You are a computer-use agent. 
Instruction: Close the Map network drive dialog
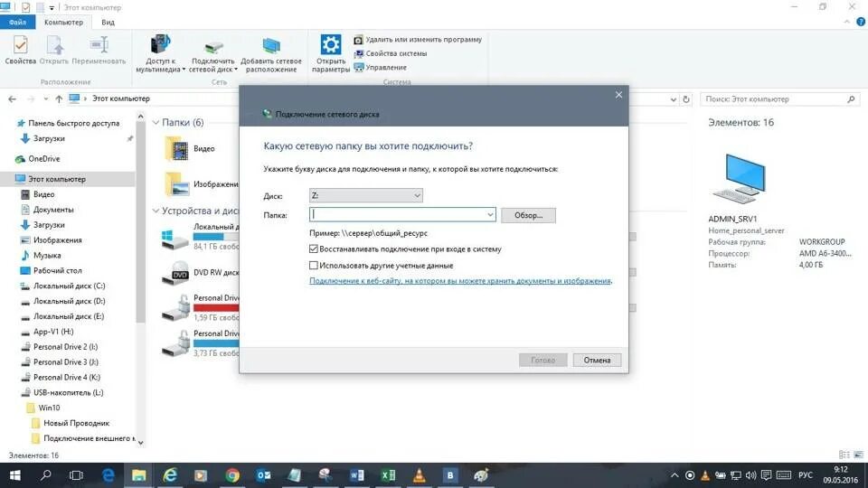(x=618, y=95)
